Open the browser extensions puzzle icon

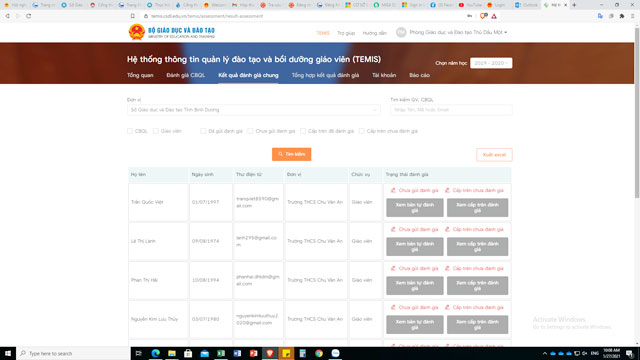click(622, 16)
